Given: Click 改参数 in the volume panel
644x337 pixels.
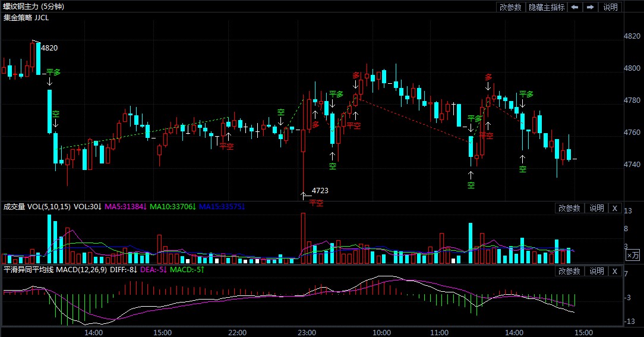Looking at the screenshot, I should tap(569, 208).
